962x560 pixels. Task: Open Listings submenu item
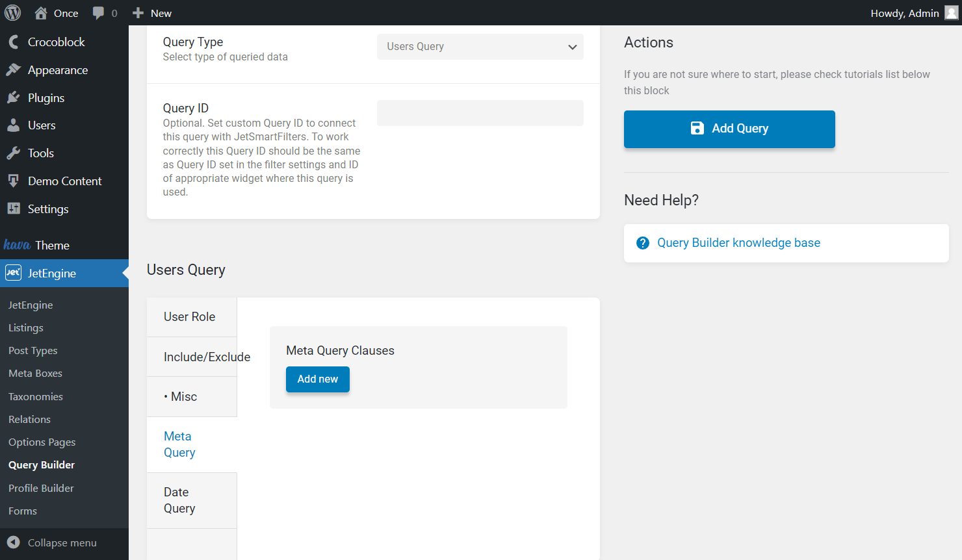pyautogui.click(x=26, y=328)
